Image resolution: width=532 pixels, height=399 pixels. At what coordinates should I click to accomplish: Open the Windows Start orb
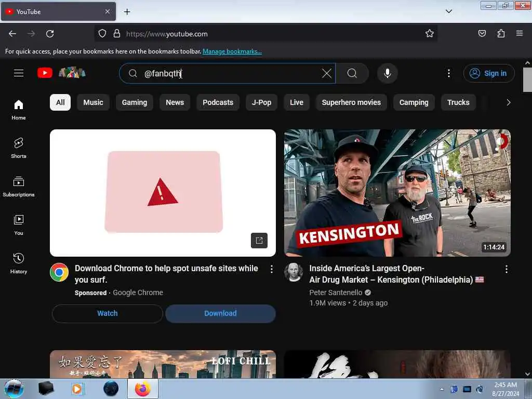[14, 389]
